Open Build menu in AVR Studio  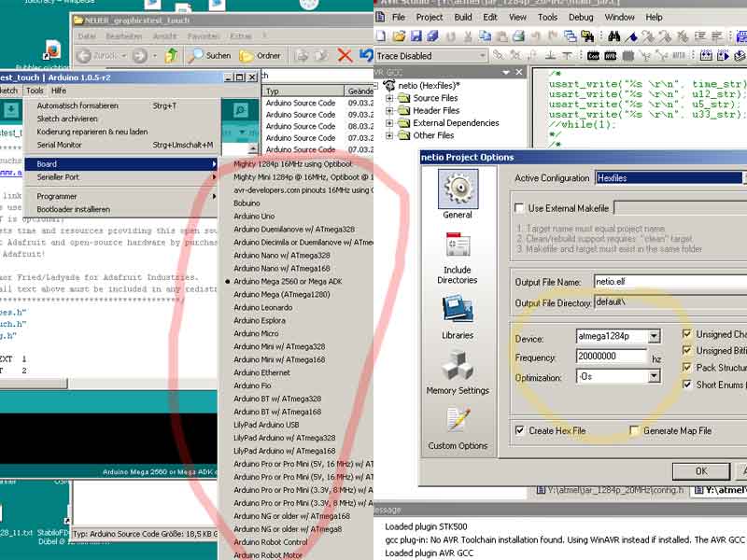pyautogui.click(x=462, y=17)
